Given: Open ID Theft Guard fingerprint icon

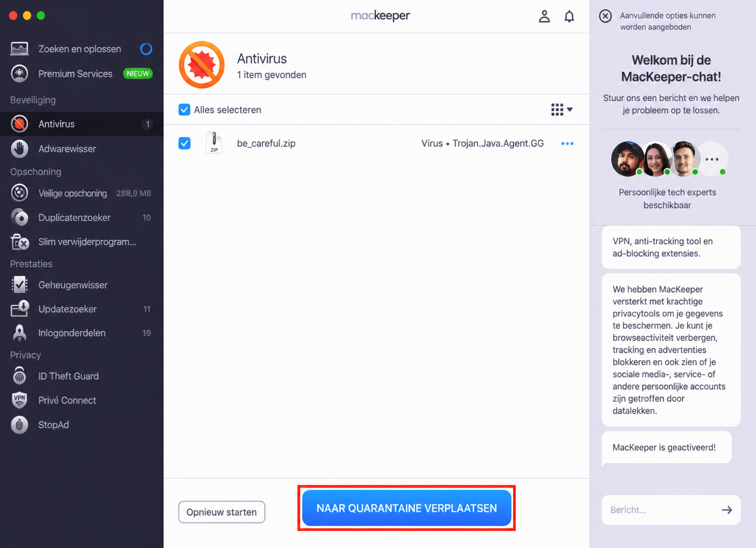Looking at the screenshot, I should coord(20,376).
